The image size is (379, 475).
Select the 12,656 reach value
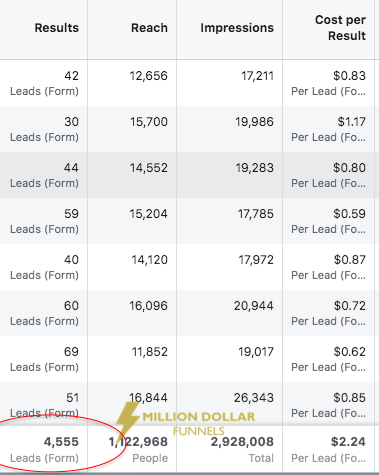148,76
